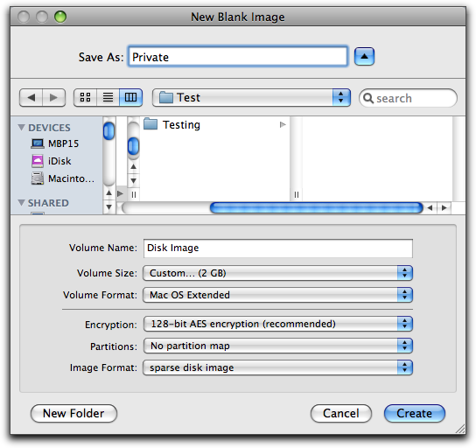Collapse the SHARED section

pyautogui.click(x=21, y=203)
